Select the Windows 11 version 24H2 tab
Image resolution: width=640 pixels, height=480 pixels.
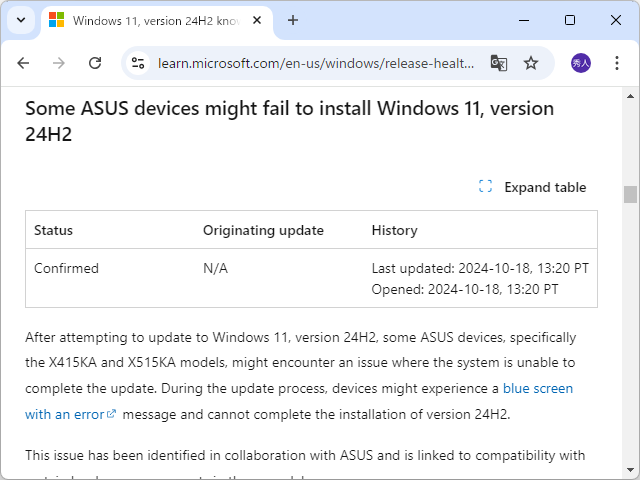coord(150,20)
